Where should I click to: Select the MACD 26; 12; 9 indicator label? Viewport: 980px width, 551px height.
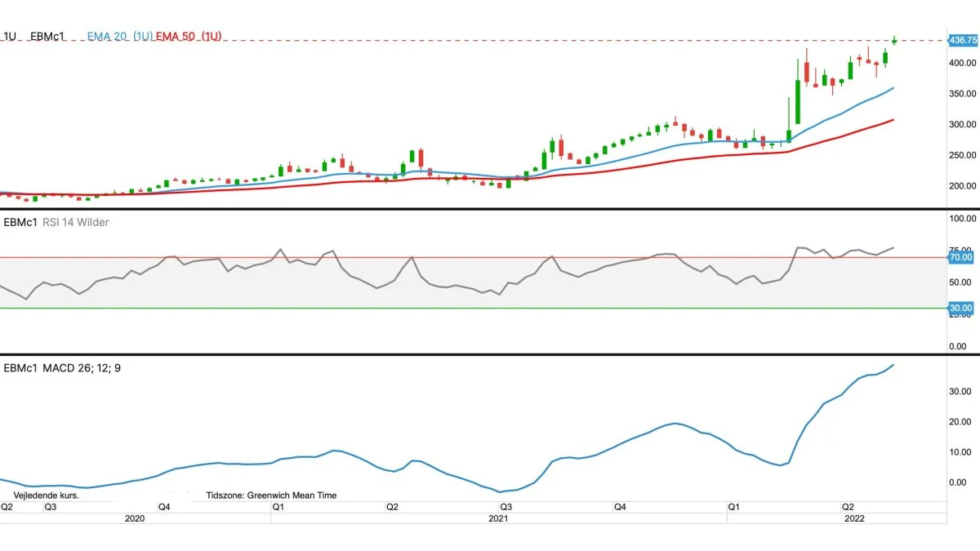point(81,368)
